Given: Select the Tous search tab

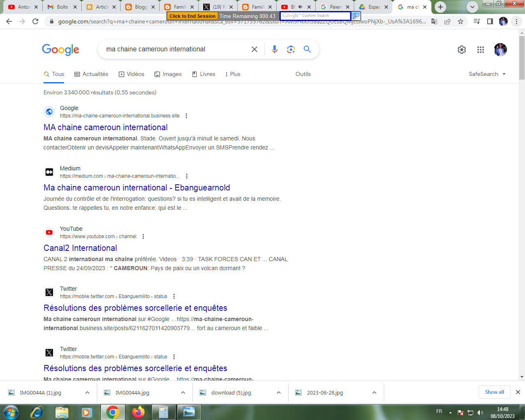Looking at the screenshot, I should [x=54, y=74].
